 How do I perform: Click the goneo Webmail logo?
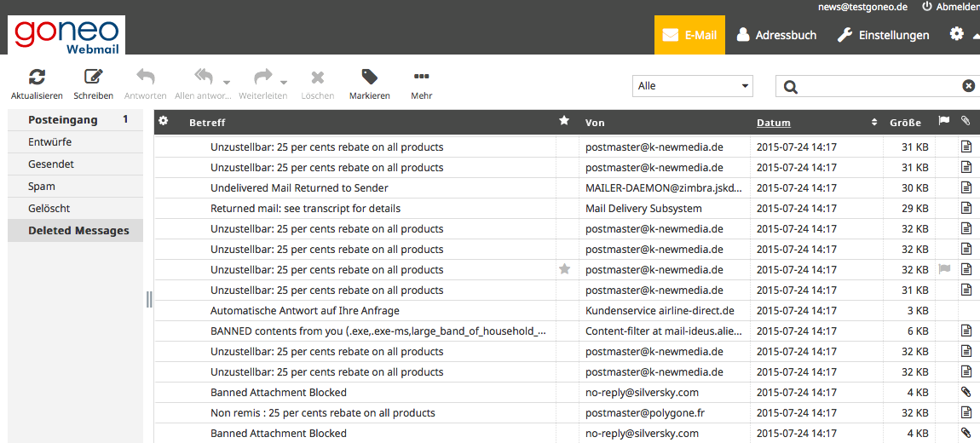[66, 36]
